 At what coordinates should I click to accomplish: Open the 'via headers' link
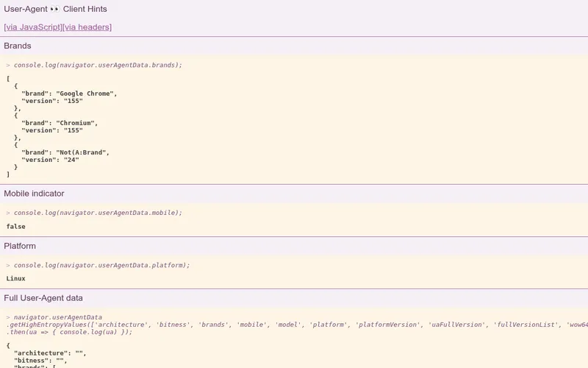(87, 27)
